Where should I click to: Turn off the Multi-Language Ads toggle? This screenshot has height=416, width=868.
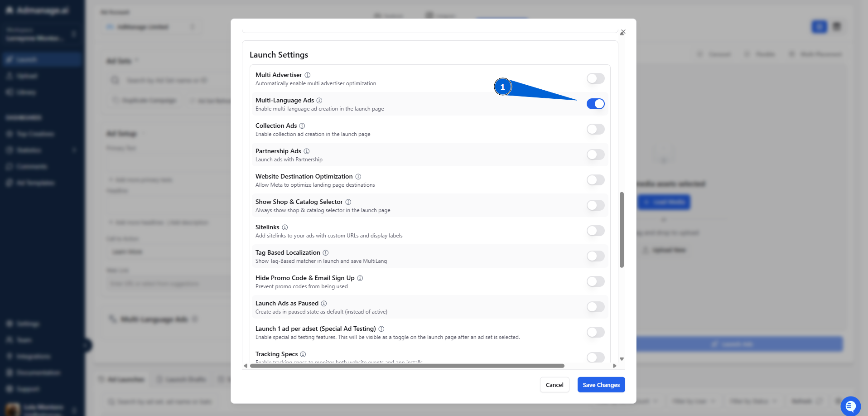coord(596,104)
